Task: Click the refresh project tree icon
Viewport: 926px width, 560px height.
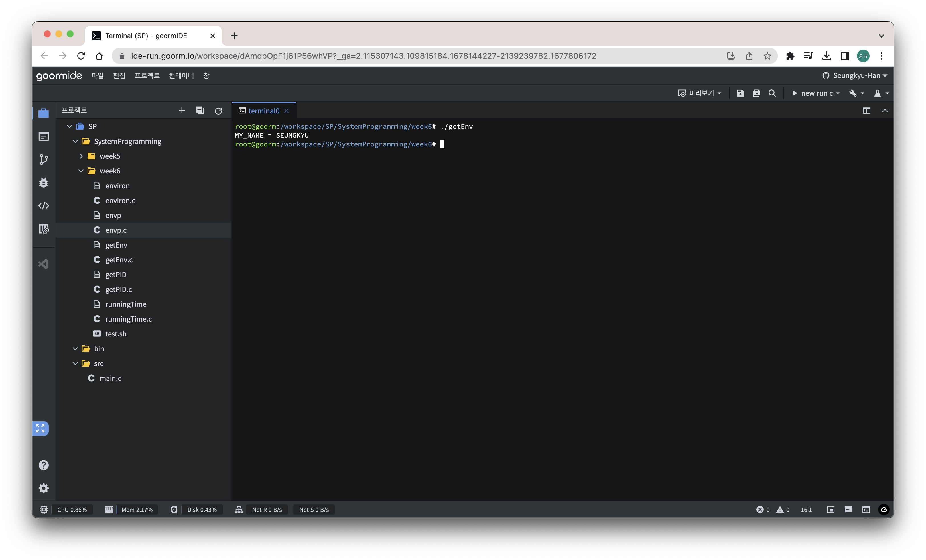Action: tap(218, 111)
